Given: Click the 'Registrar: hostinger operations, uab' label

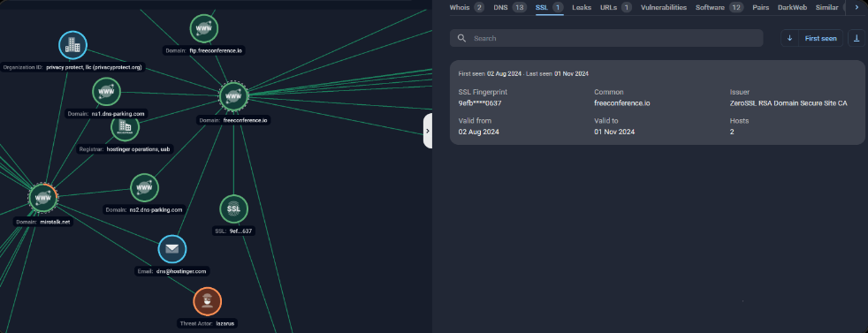Looking at the screenshot, I should 125,148.
